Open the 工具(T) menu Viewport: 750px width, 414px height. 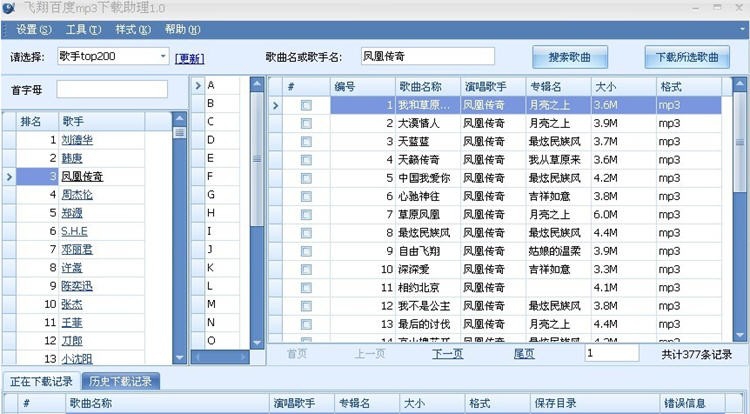(x=83, y=30)
